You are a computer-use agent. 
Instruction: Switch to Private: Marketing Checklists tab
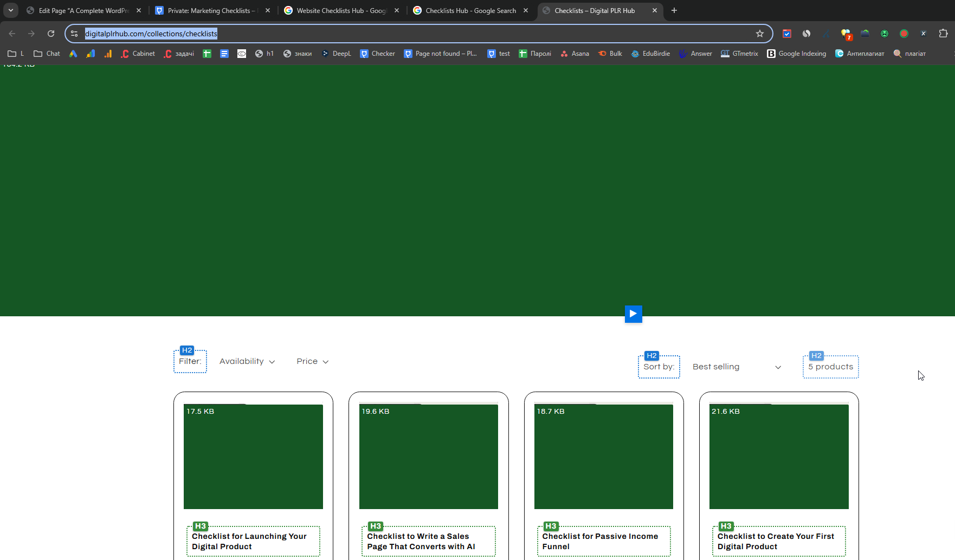(x=212, y=10)
